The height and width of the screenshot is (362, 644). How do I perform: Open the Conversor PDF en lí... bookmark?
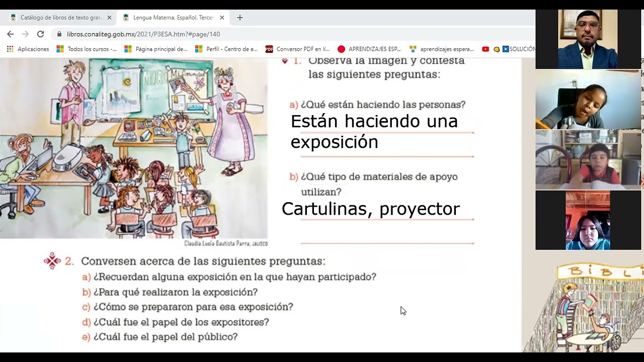click(297, 49)
